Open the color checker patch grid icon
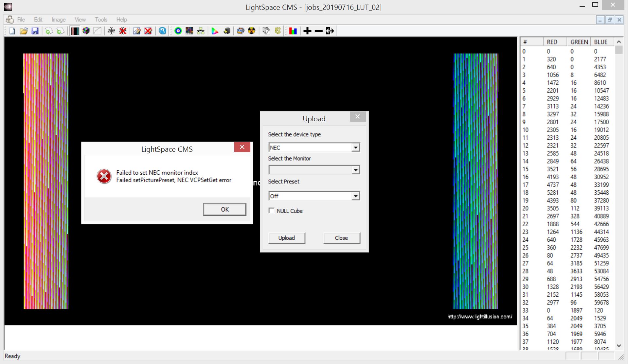 (189, 31)
